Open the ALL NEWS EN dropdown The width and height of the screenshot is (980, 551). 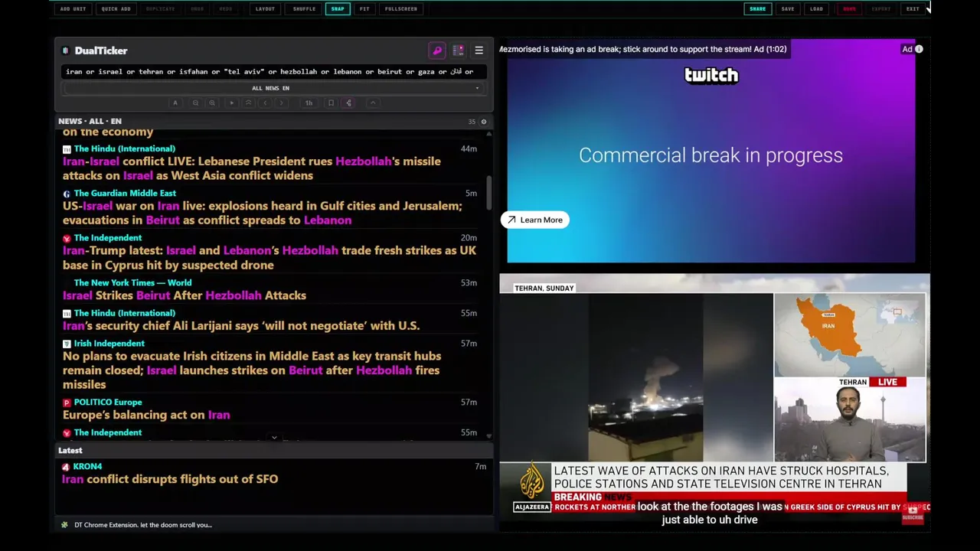pyautogui.click(x=274, y=88)
